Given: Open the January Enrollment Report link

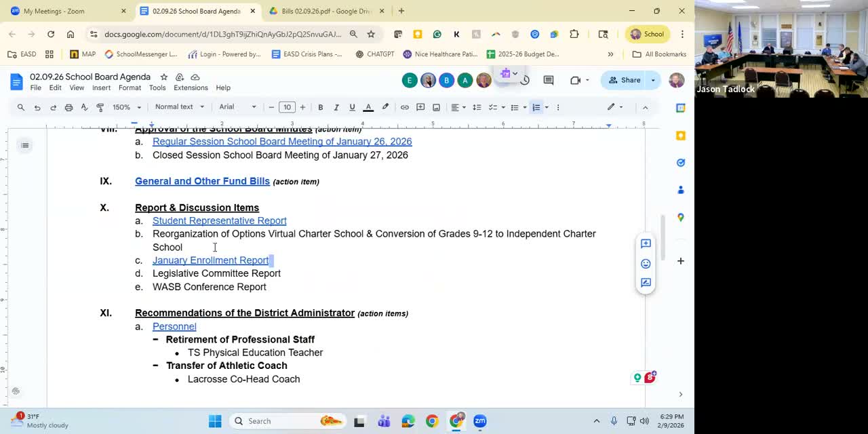Looking at the screenshot, I should [210, 260].
